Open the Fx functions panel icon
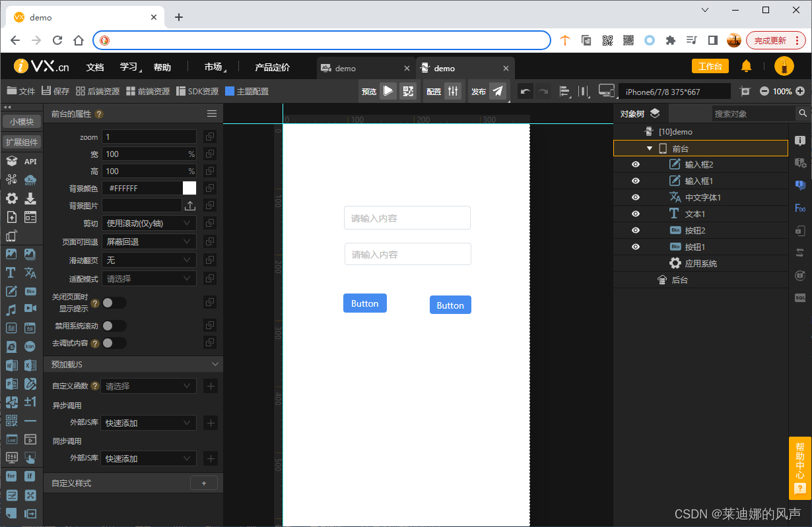The image size is (812, 527). click(x=800, y=208)
